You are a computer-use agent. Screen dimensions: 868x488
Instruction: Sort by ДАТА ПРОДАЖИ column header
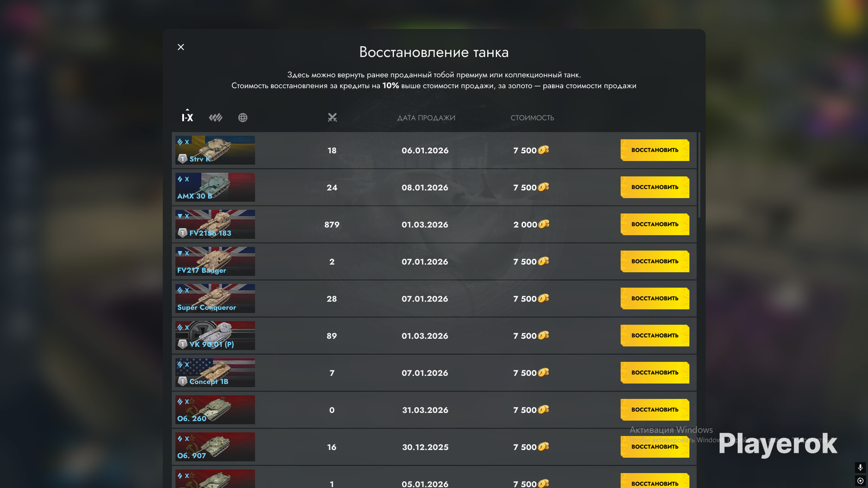pos(426,118)
